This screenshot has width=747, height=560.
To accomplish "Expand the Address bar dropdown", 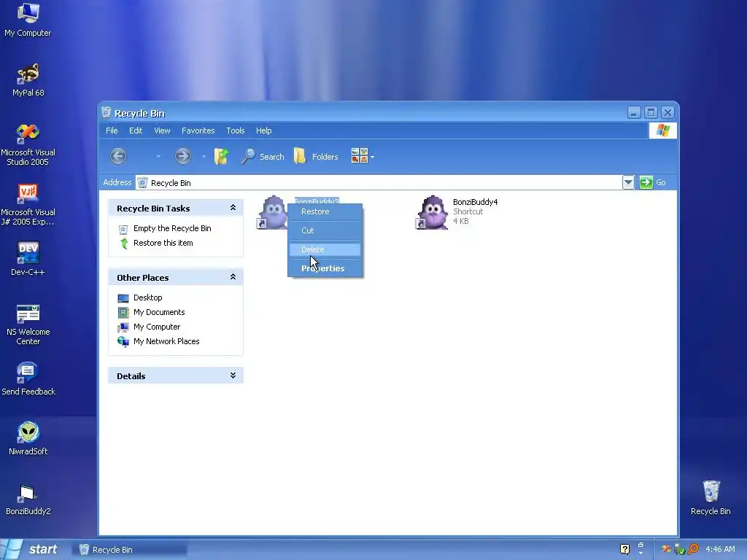I will tap(628, 182).
